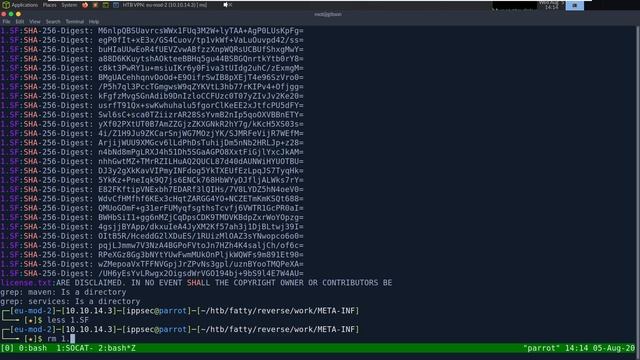Click digest starting with 4i/Z1H9Ju9ZK

coord(200,134)
